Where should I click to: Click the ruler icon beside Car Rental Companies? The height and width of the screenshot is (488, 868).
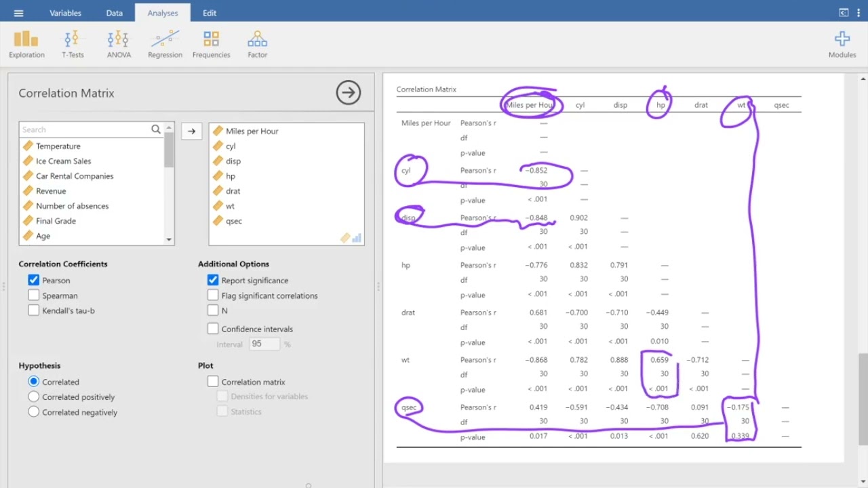[x=28, y=176]
